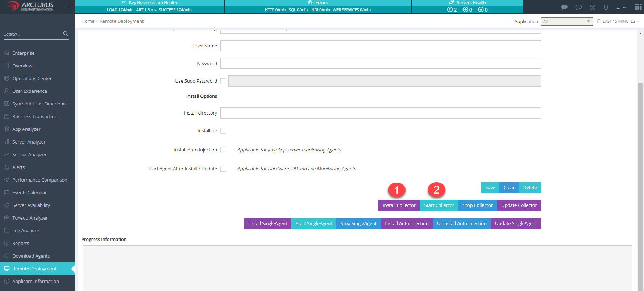Click the Server Analyzer bar chart icon

pyautogui.click(x=7, y=142)
